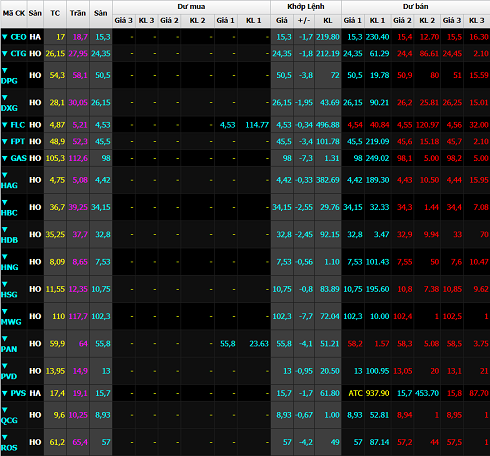Select DXG change value -1,95

tap(304, 103)
